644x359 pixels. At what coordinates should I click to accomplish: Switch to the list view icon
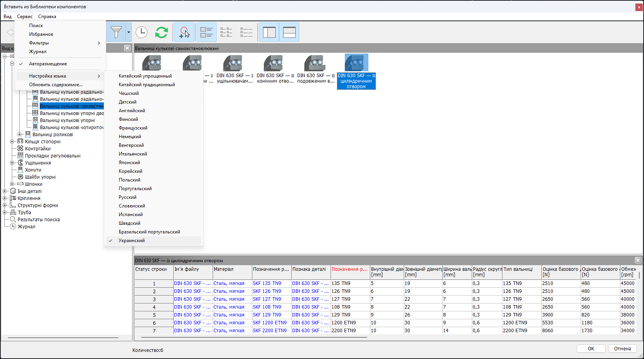pos(247,32)
